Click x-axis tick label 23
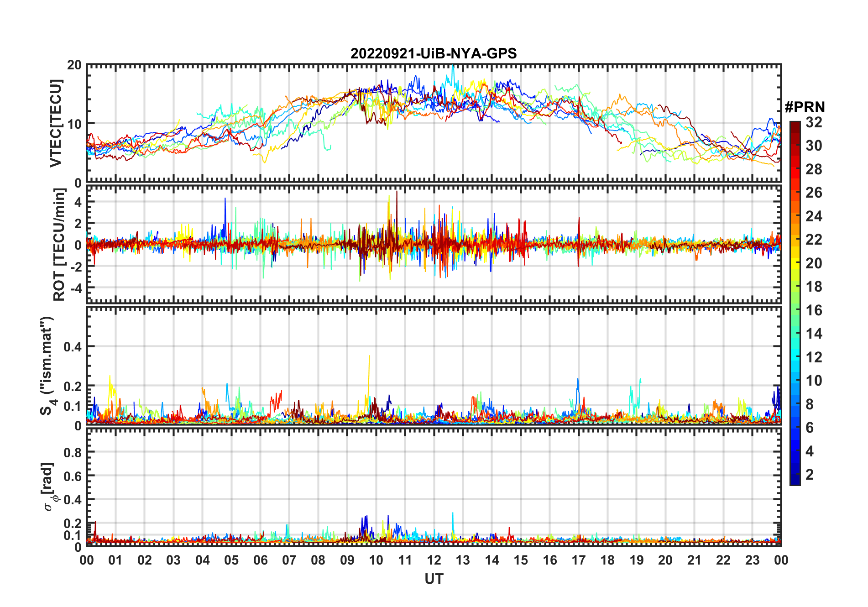This screenshot has width=868, height=607. 752,560
